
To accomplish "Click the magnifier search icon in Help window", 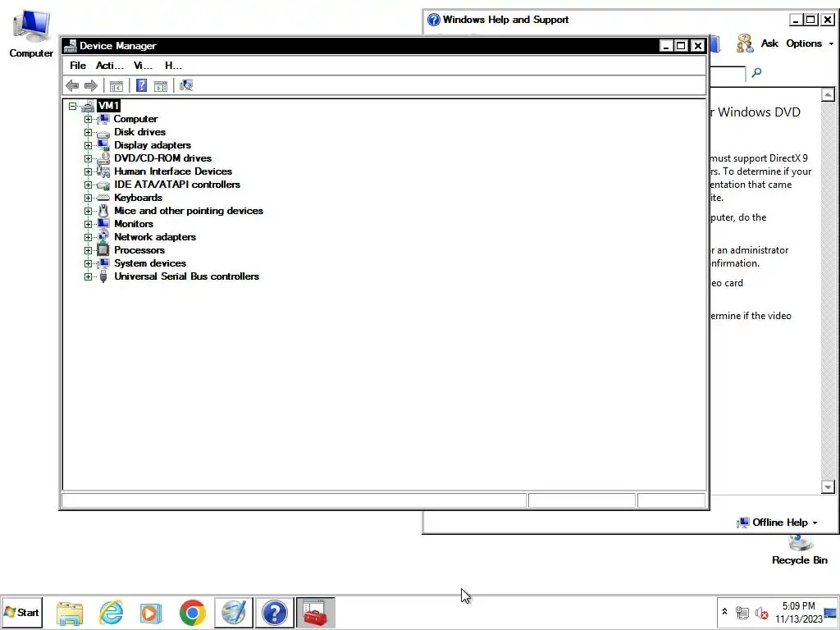I will pyautogui.click(x=756, y=72).
